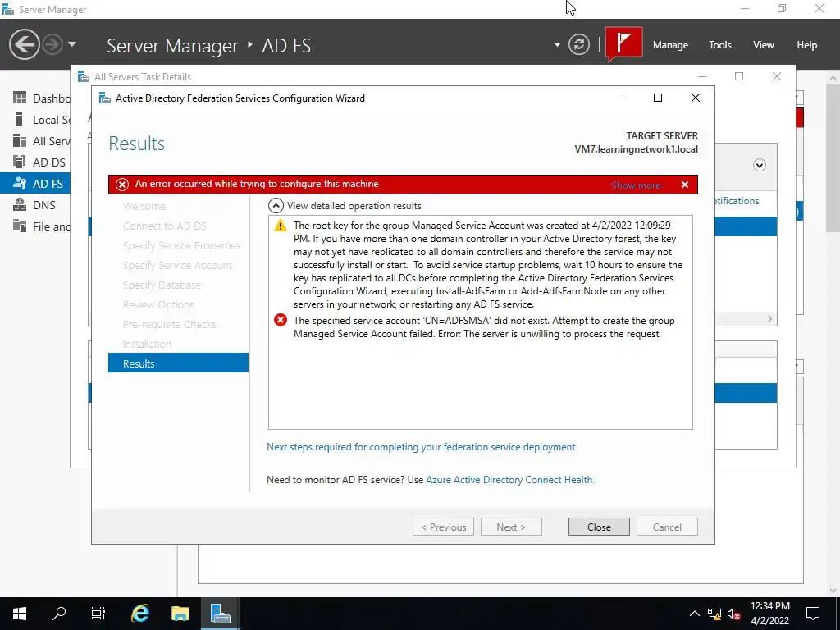840x630 pixels.
Task: Open File Explorer from taskbar
Action: coord(180,614)
